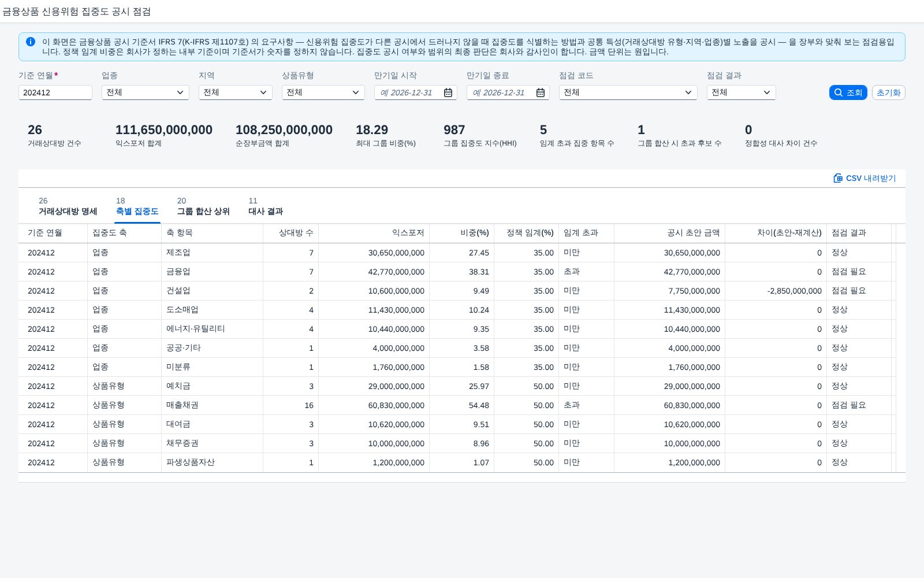Select the 파생상품자산 cell
This screenshot has height=578, width=924.
tap(213, 462)
